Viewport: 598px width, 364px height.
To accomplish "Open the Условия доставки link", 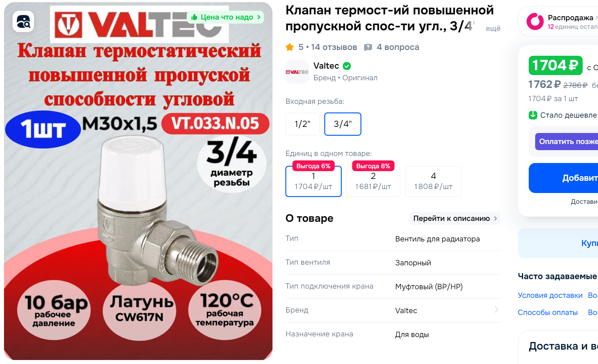I will (550, 295).
